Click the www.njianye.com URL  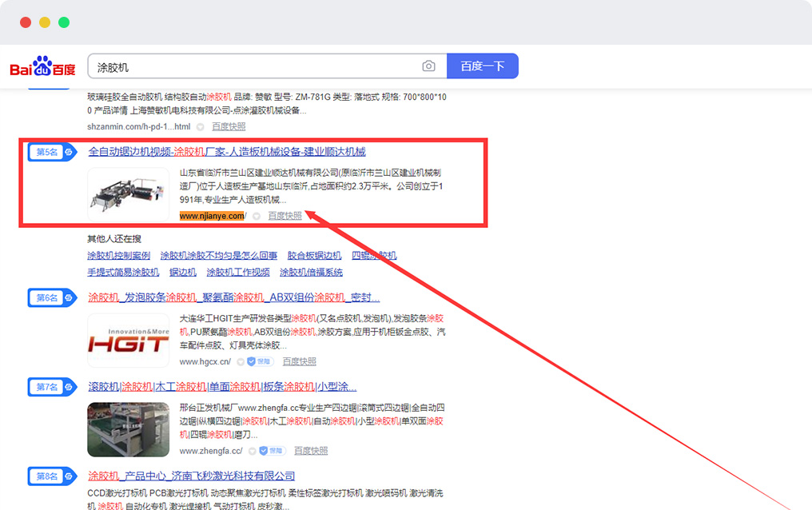pos(213,216)
